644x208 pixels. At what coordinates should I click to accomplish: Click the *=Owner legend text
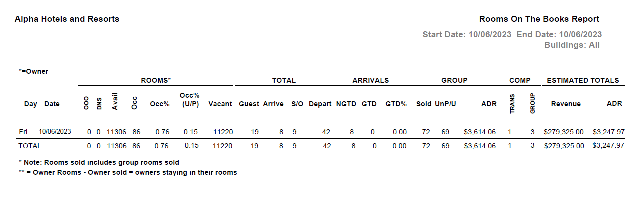coord(33,71)
